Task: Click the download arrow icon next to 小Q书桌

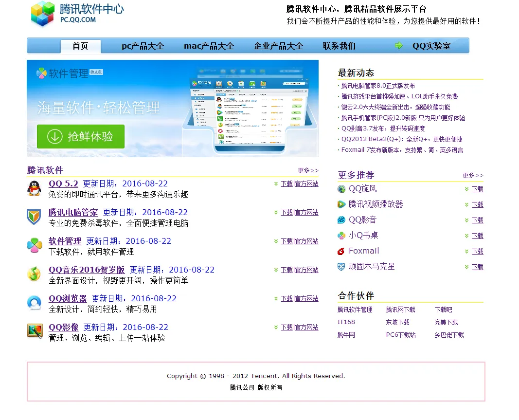Action: tap(466, 236)
